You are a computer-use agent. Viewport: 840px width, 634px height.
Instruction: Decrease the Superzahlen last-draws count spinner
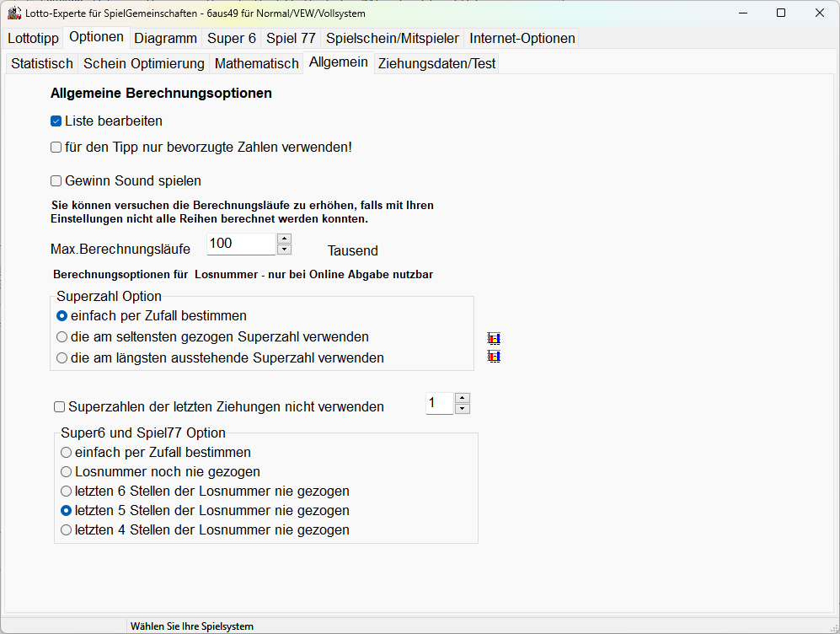462,409
